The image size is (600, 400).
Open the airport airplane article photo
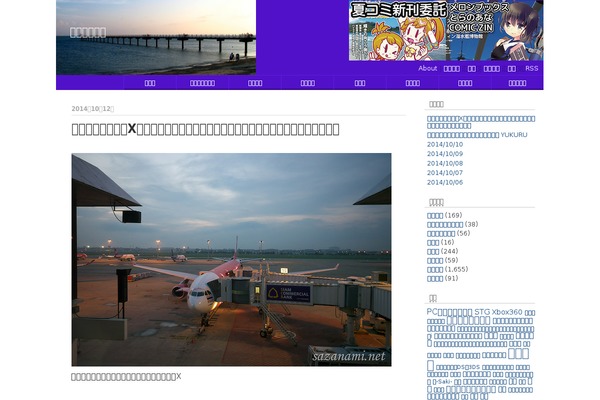click(x=231, y=260)
